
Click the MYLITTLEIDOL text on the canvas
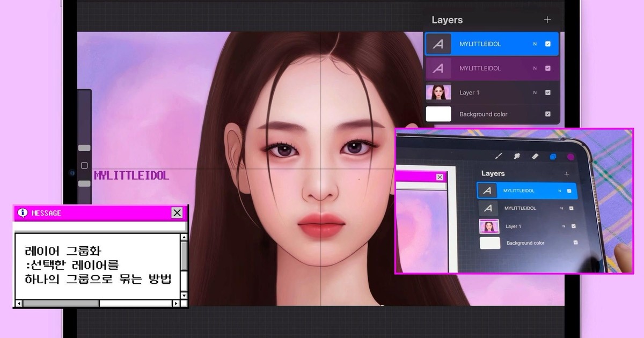pos(130,175)
